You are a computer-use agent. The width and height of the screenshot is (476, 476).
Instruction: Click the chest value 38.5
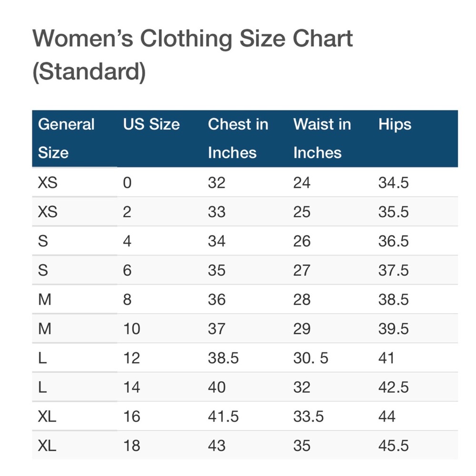(223, 358)
